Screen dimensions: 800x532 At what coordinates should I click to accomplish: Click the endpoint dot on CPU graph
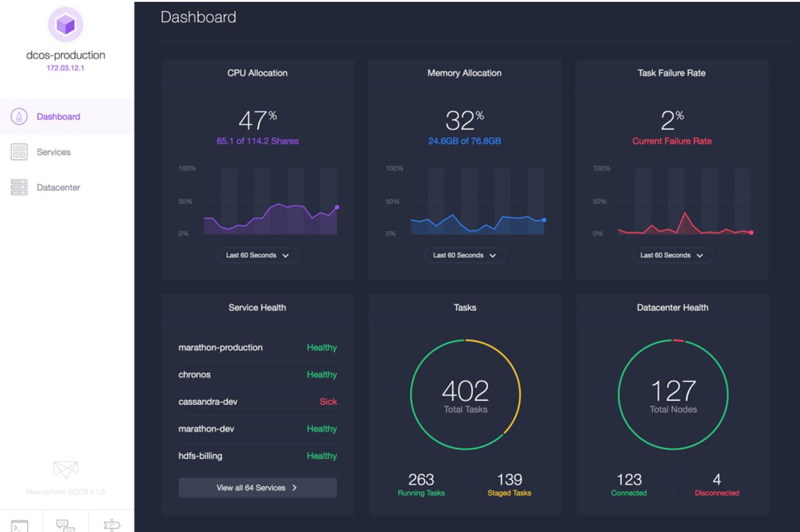pyautogui.click(x=337, y=207)
